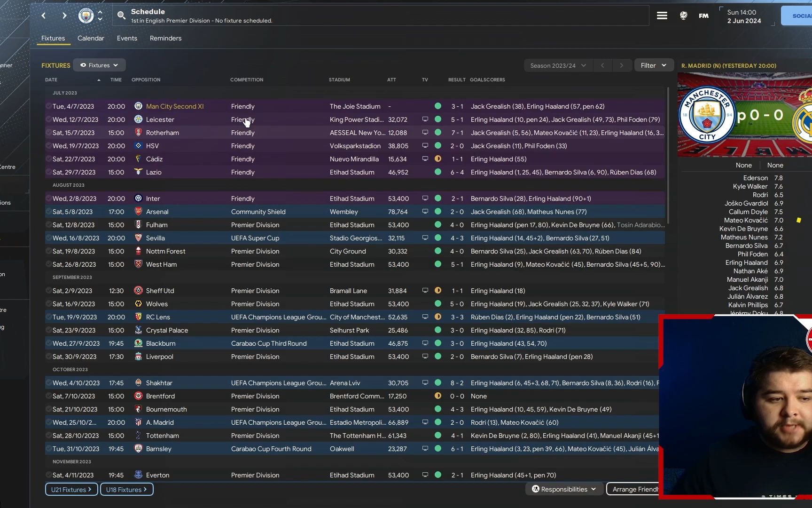Toggle checkbox for Sat 12/8/2023 fixture
Viewport: 812px width, 508px height.
[48, 225]
